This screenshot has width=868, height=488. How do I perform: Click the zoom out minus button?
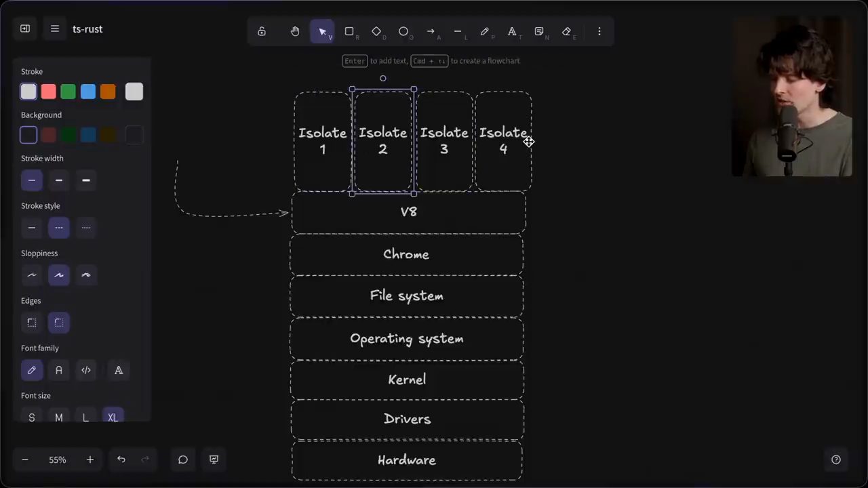pos(25,460)
